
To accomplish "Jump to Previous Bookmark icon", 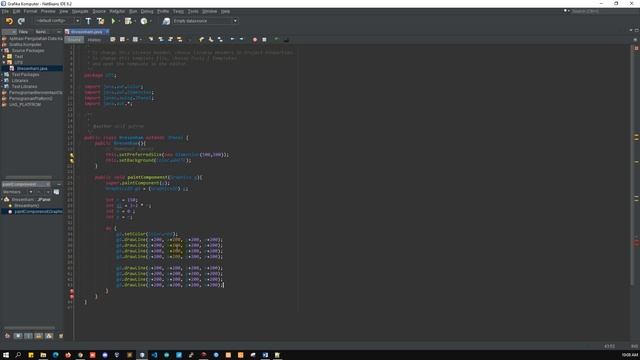I will [x=201, y=40].
